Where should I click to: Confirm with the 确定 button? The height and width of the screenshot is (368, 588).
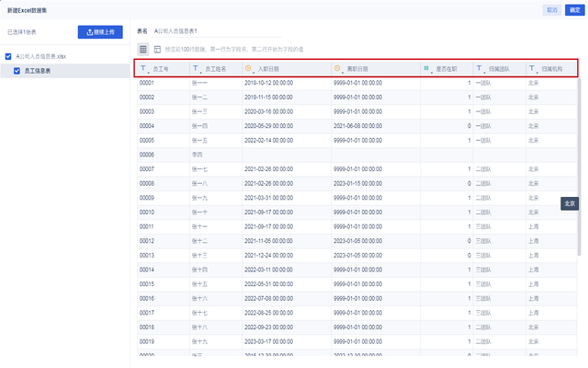point(575,10)
